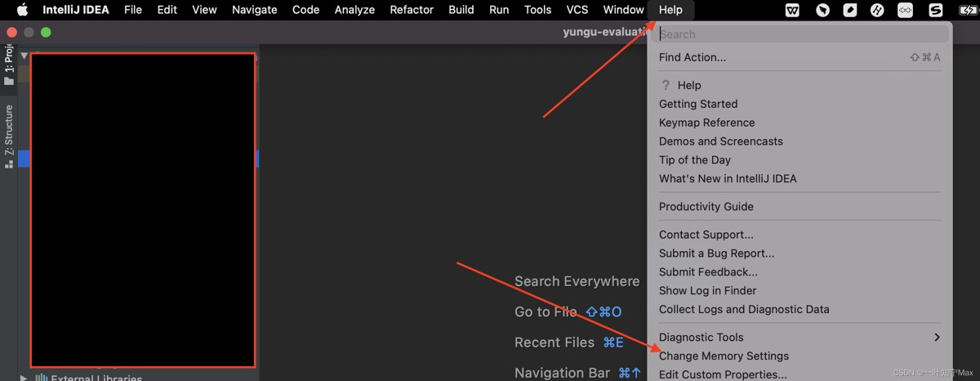Click the External Libraries bar-chart icon
Viewport: 980px width, 381px height.
click(41, 378)
